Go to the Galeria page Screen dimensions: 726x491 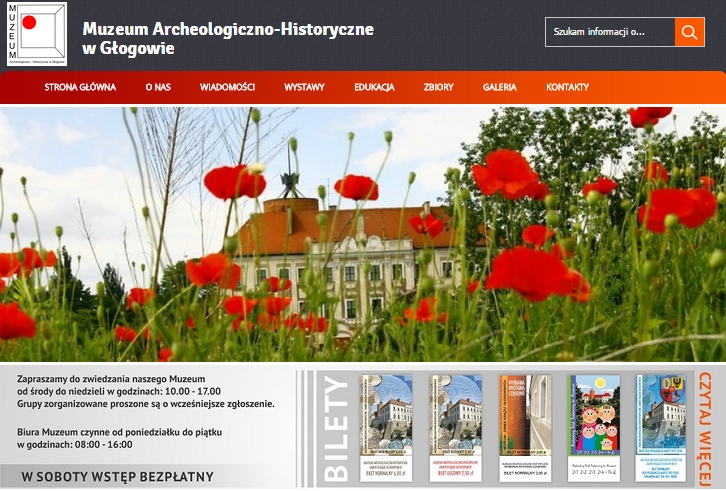500,87
